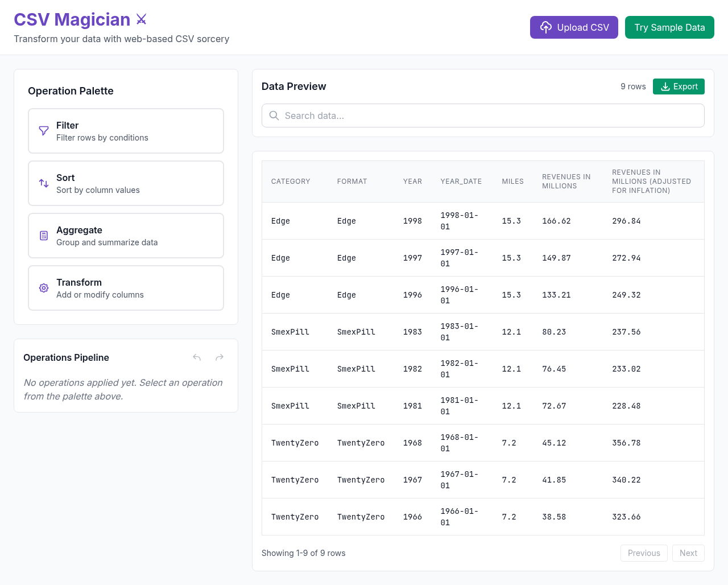The height and width of the screenshot is (585, 728).
Task: Click the undo arrow in Operations Pipeline
Action: tap(196, 357)
